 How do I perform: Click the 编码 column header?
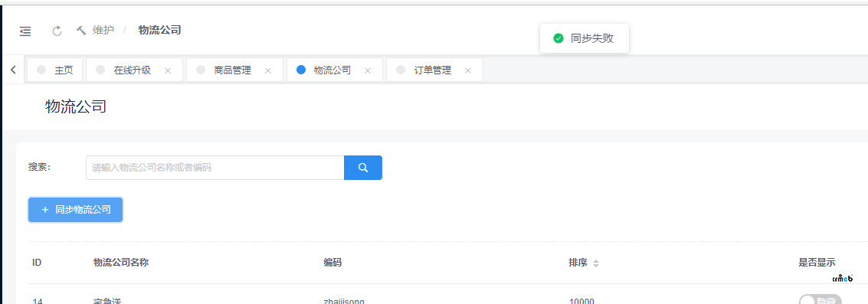pos(332,263)
